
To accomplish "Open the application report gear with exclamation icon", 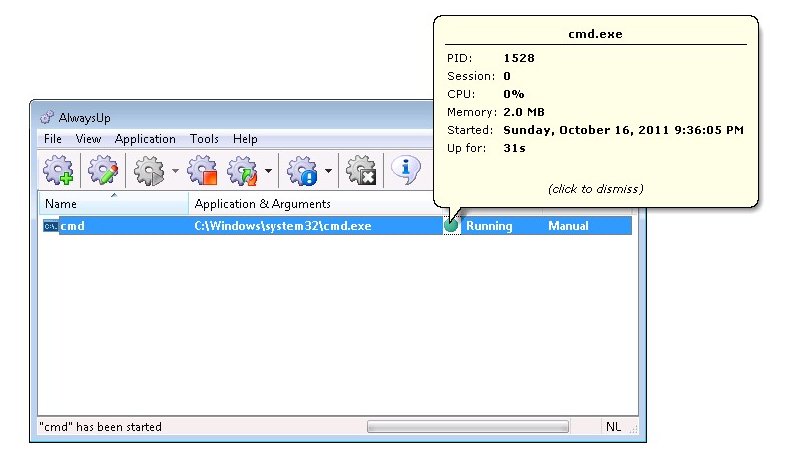I will coord(302,170).
